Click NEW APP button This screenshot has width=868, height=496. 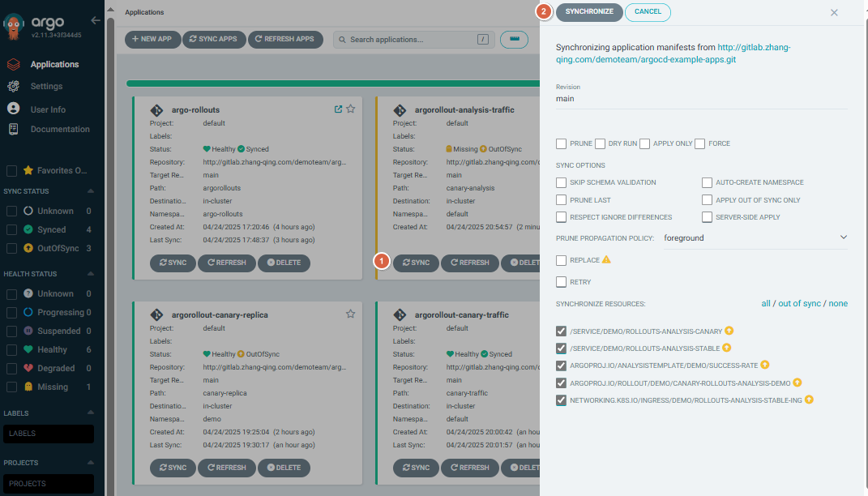click(x=152, y=39)
